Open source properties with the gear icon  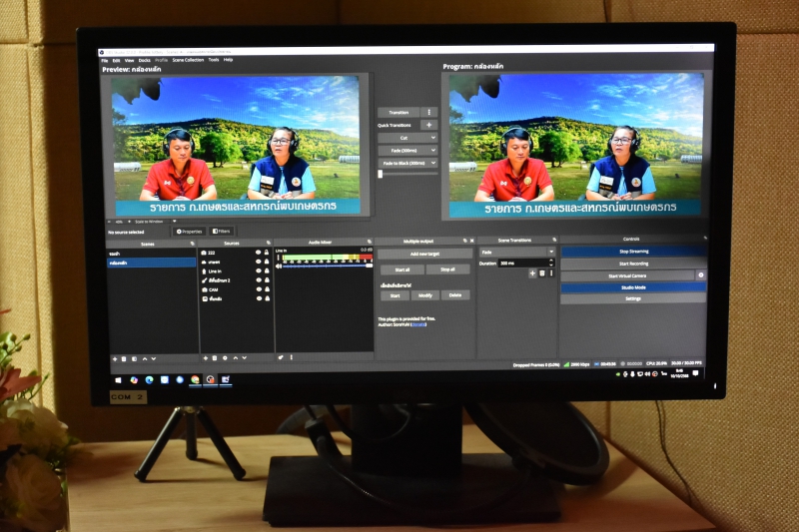225,357
